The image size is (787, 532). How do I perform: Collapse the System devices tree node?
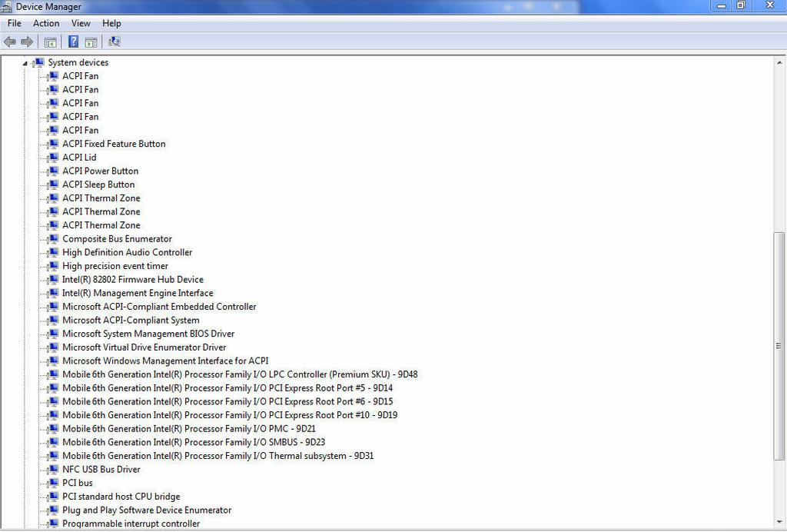pos(25,63)
